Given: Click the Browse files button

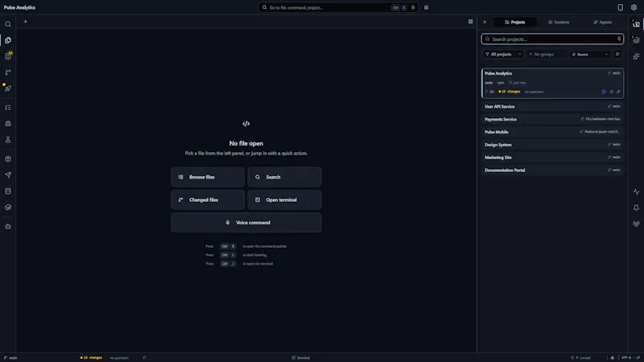Looking at the screenshot, I should [x=208, y=177].
